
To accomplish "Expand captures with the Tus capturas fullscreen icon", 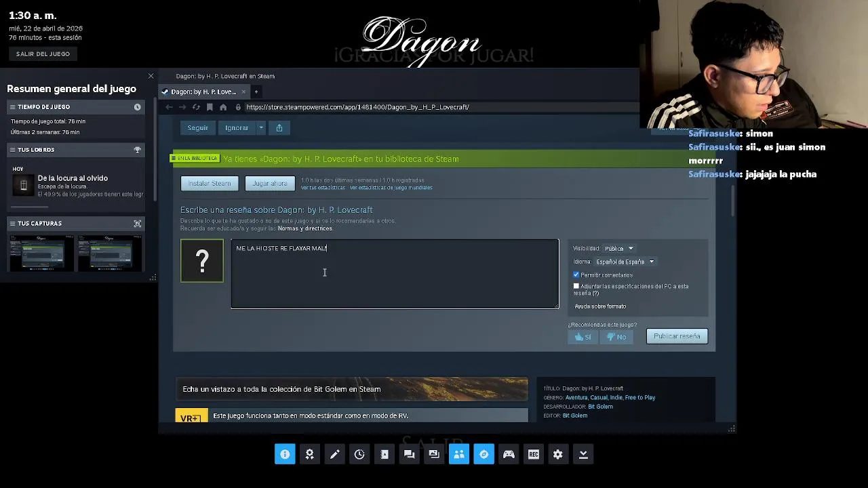I will click(137, 224).
